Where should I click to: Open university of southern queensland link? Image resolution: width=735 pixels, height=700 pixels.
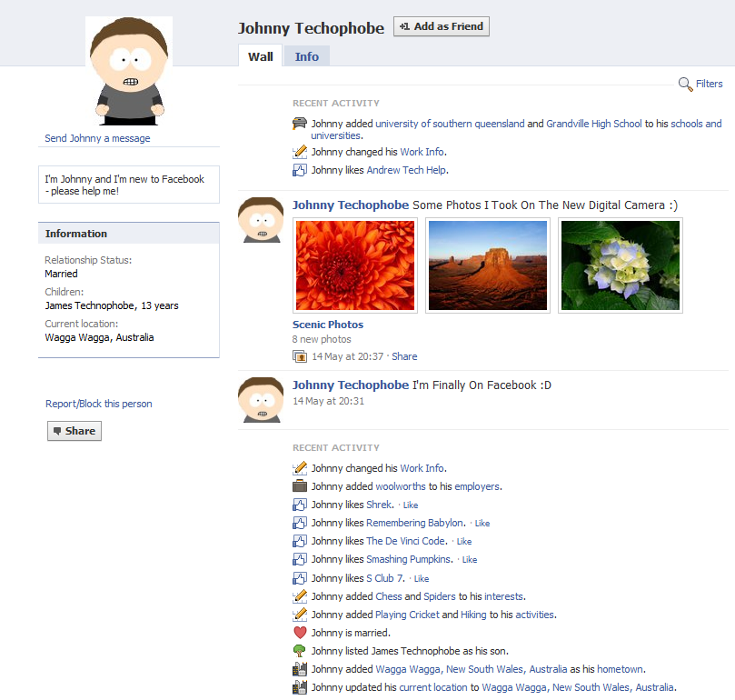[450, 124]
